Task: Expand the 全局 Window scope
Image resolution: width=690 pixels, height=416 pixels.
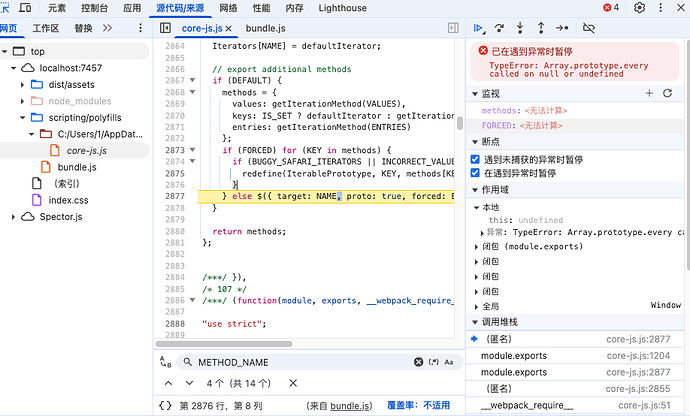Action: pyautogui.click(x=476, y=307)
